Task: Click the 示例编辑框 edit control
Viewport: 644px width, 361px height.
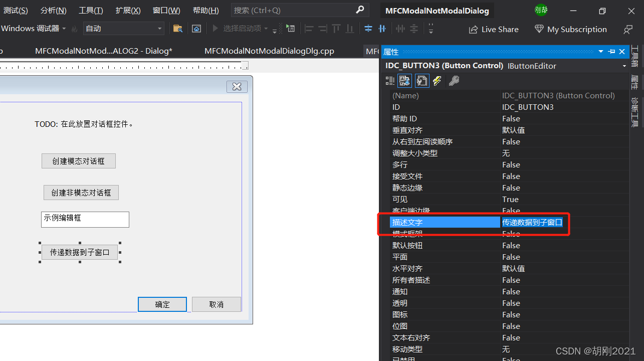Action: [85, 219]
